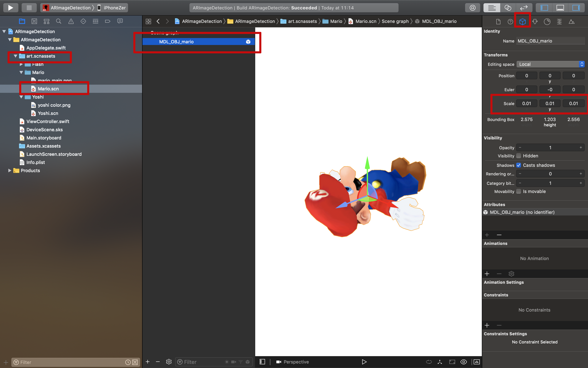
Task: Add an animation with the plus button
Action: click(487, 274)
